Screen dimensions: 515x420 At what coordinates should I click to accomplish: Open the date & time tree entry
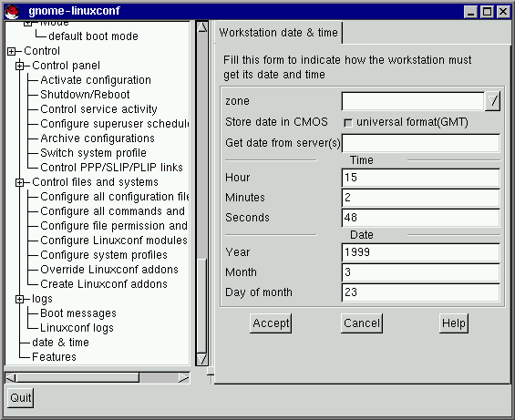click(x=60, y=343)
